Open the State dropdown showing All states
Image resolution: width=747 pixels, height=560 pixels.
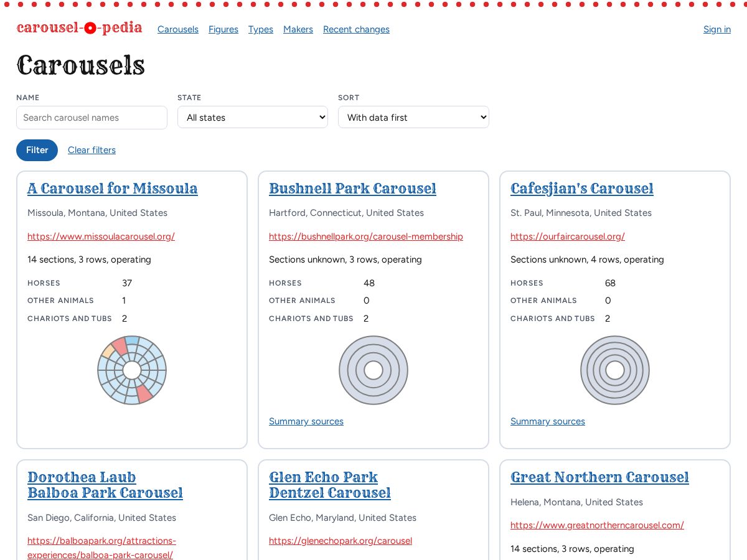click(253, 117)
